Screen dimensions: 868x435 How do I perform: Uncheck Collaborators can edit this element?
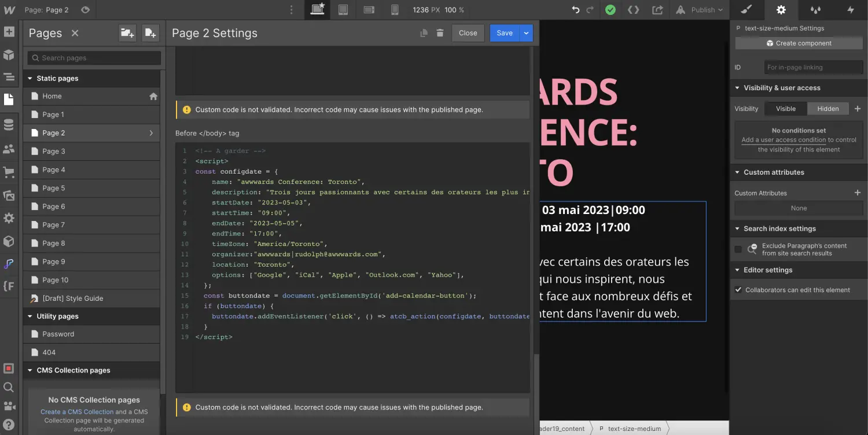pyautogui.click(x=738, y=290)
